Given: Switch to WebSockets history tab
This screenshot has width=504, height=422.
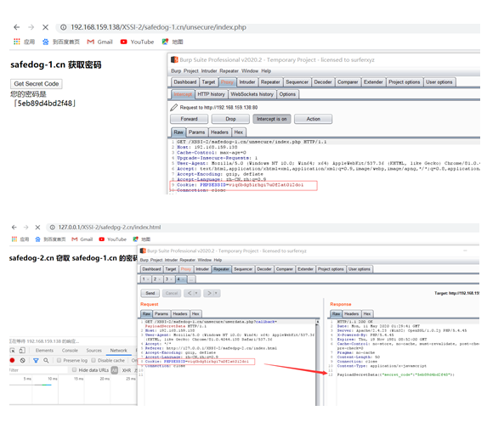Looking at the screenshot, I should point(252,94).
